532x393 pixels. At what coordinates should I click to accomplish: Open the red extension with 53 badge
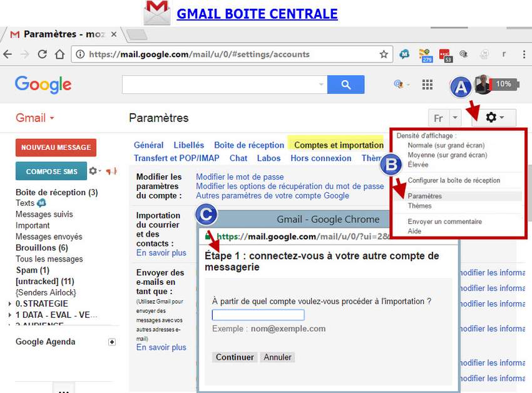[445, 56]
